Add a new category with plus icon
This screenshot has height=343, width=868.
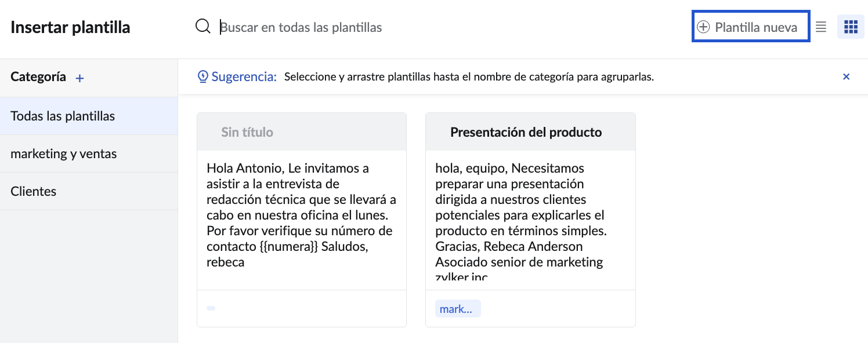[80, 78]
